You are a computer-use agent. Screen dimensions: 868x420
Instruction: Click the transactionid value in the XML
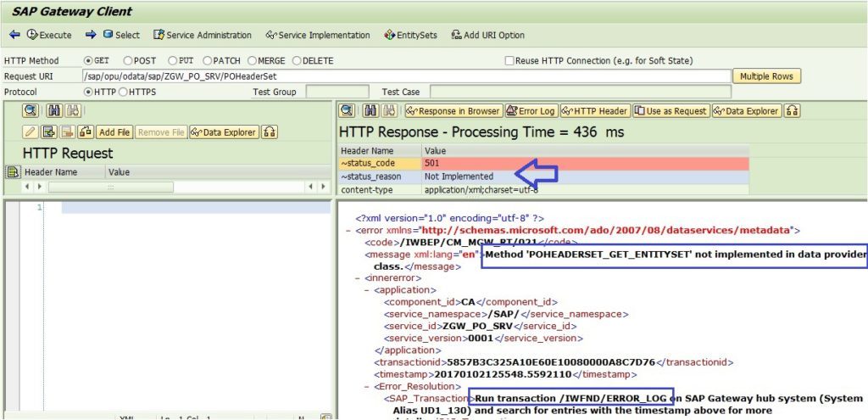click(551, 362)
